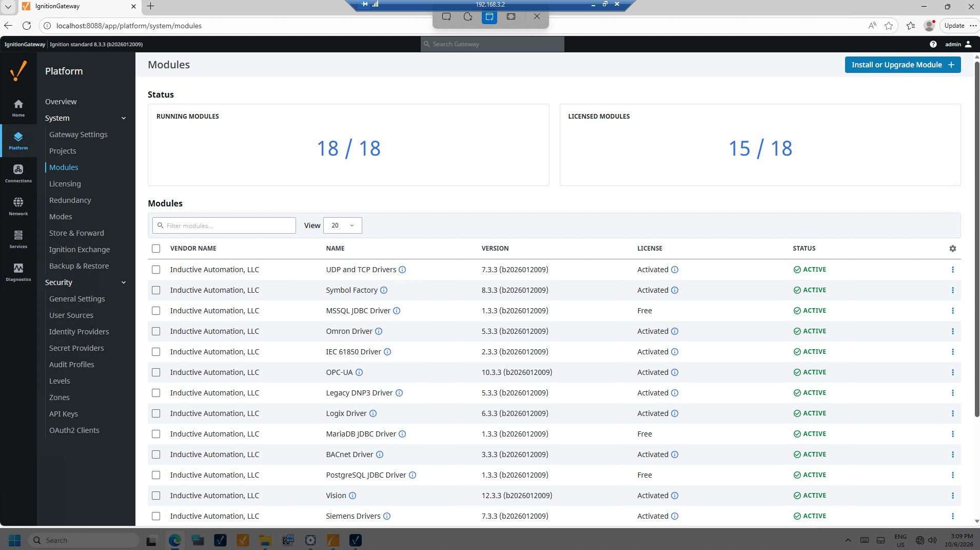Viewport: 980px width, 550px height.
Task: Check the IEC 61850 Driver row
Action: (x=156, y=352)
